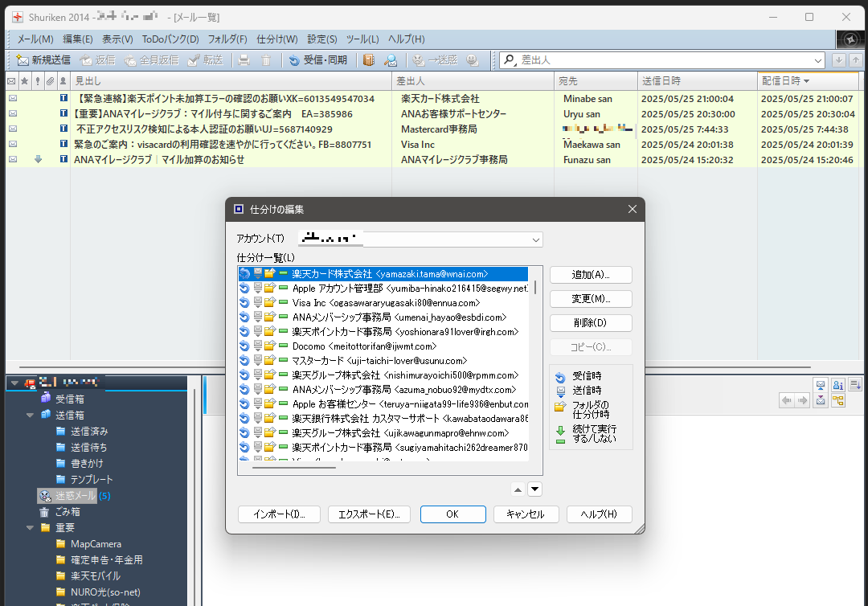Click the next message envelope-down icon
868x606 pixels.
[821, 400]
